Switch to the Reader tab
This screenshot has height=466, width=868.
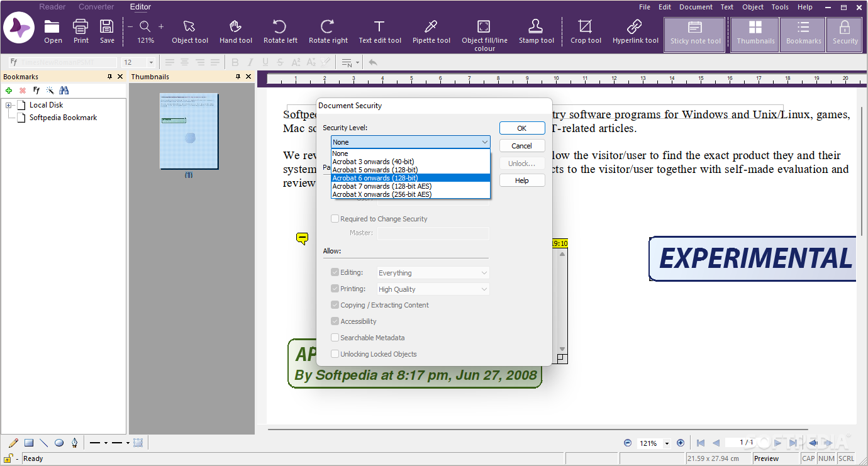click(x=52, y=7)
